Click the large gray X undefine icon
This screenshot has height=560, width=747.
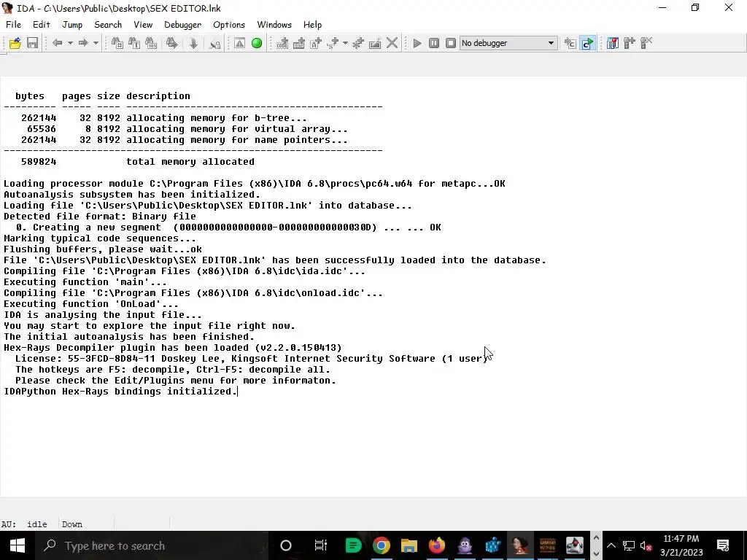coord(392,43)
